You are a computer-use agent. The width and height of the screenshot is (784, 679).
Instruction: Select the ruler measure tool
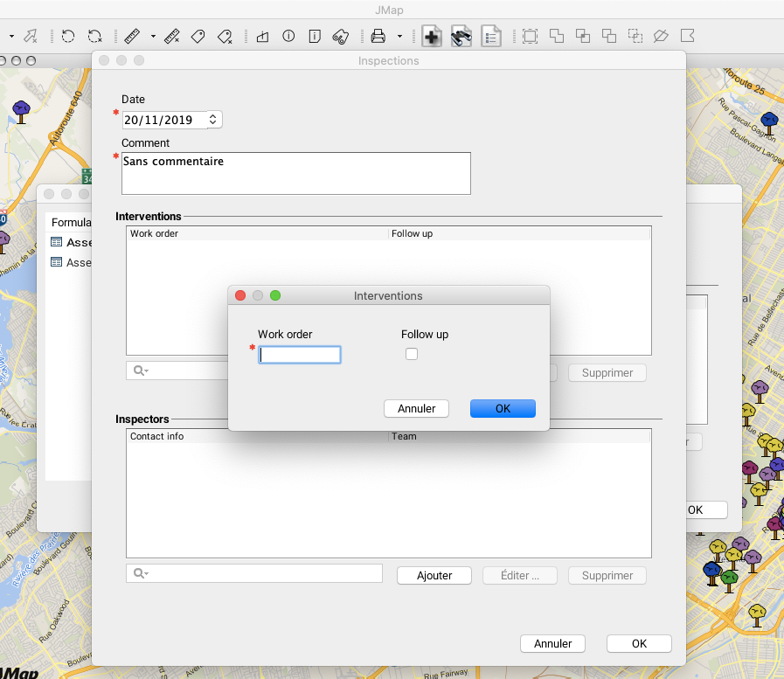132,36
